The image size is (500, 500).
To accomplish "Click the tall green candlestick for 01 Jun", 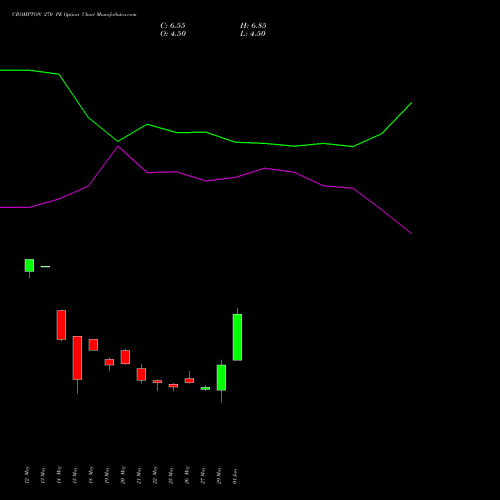I will (x=237, y=337).
